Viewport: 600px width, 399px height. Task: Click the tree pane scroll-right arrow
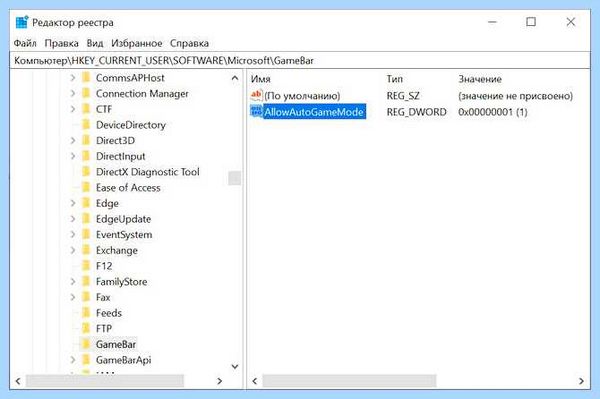[x=219, y=381]
